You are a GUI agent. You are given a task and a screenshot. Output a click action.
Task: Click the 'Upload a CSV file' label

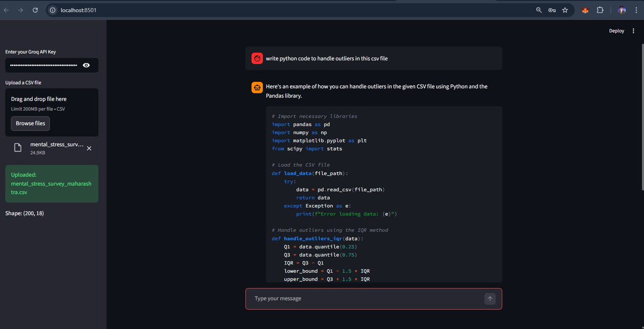point(23,83)
